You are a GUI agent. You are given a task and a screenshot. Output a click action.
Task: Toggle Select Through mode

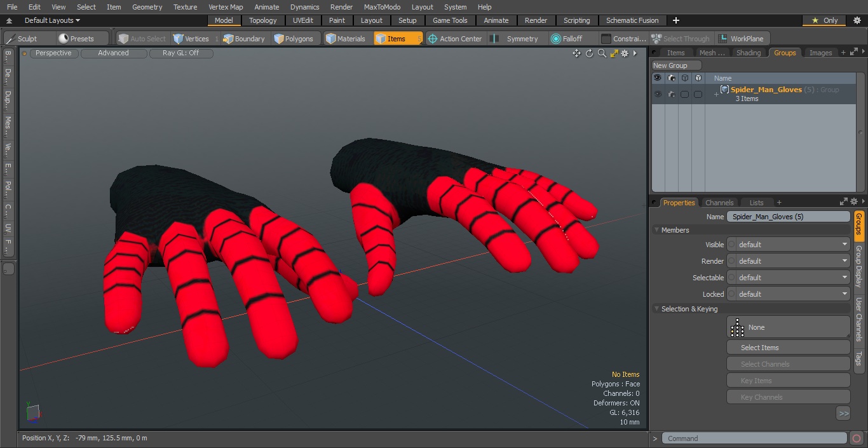pyautogui.click(x=681, y=39)
